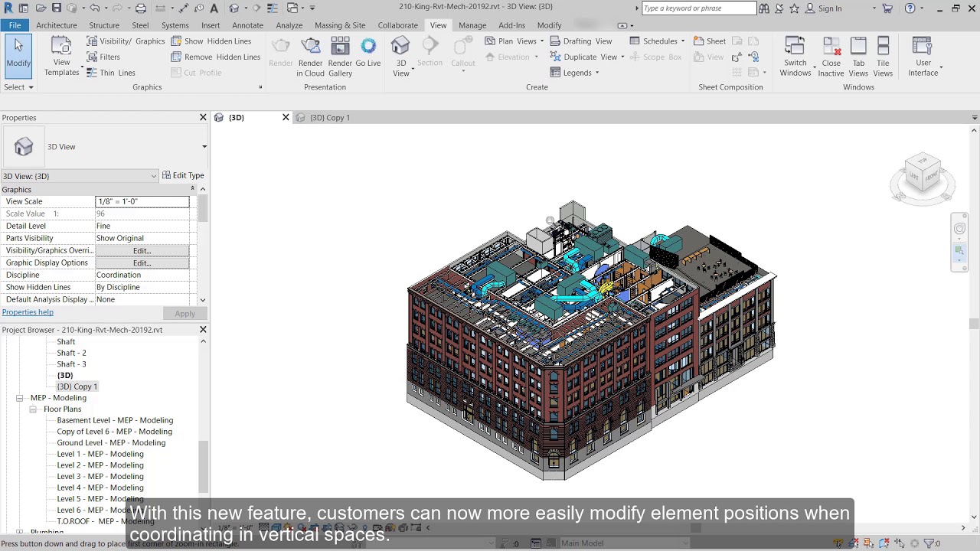Create a new 3D View
980x551 pixels.
click(400, 57)
